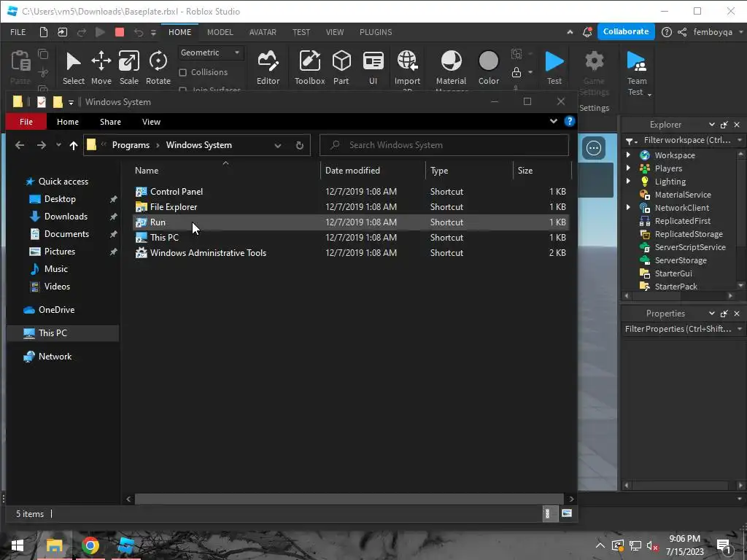The image size is (747, 560).
Task: Insert a Part from the ribbon
Action: click(341, 68)
